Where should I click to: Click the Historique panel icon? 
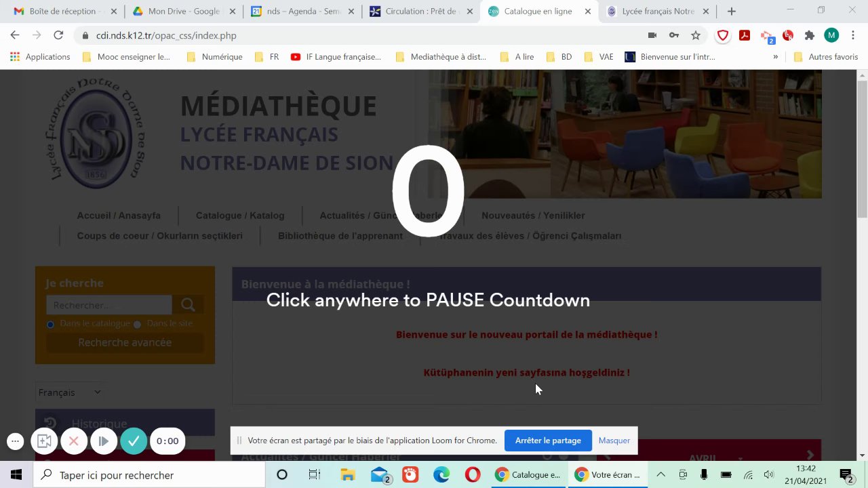[50, 424]
